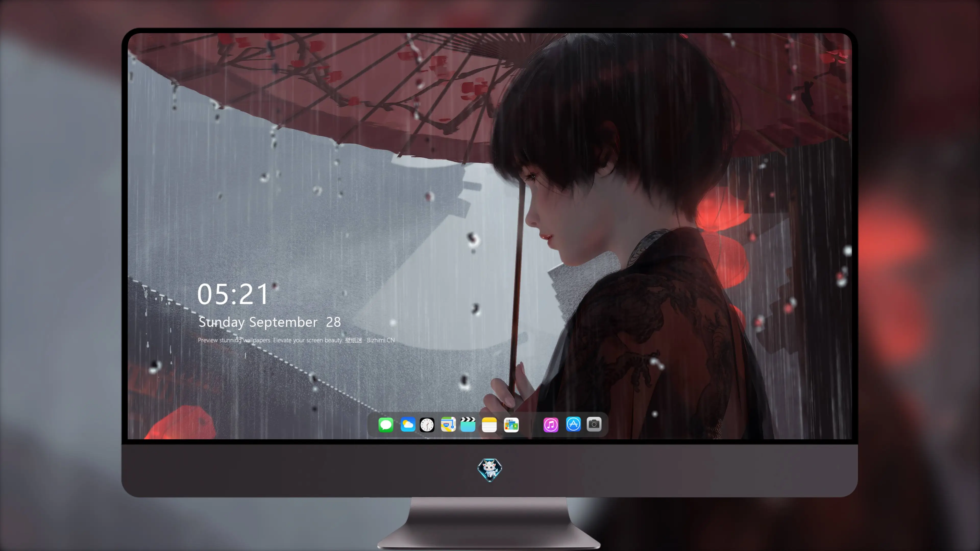
Task: Select the date text 'Sunday September 28'
Action: 270,322
